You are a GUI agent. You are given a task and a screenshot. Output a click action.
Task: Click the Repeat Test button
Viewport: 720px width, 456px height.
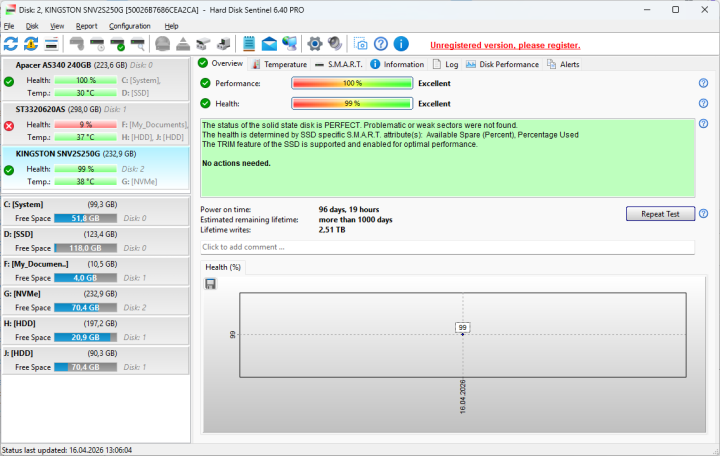coord(660,214)
